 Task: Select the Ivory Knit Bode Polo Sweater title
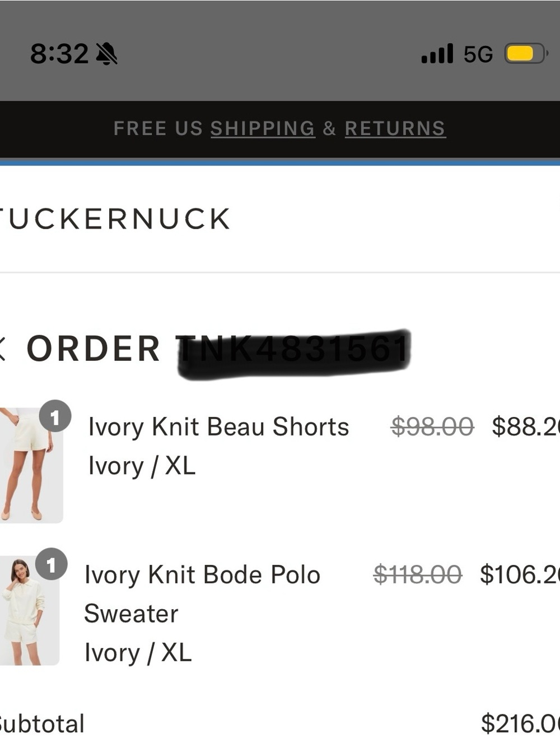coord(202,594)
